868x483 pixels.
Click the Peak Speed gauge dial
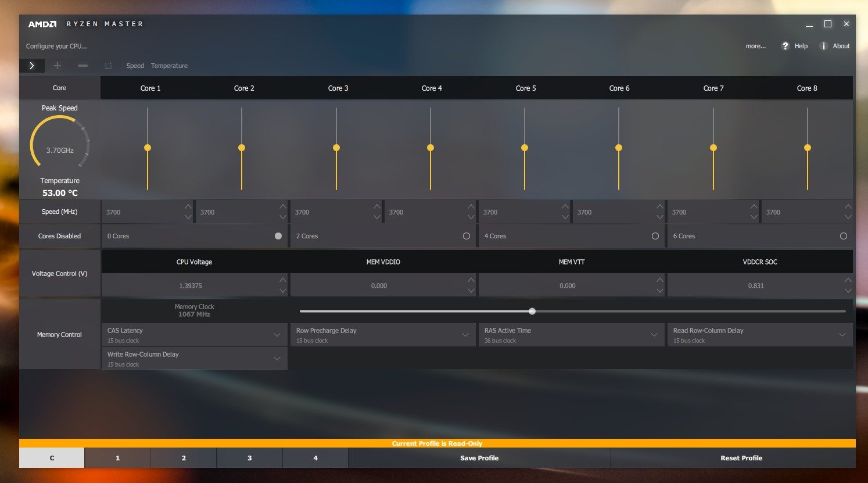pos(60,142)
